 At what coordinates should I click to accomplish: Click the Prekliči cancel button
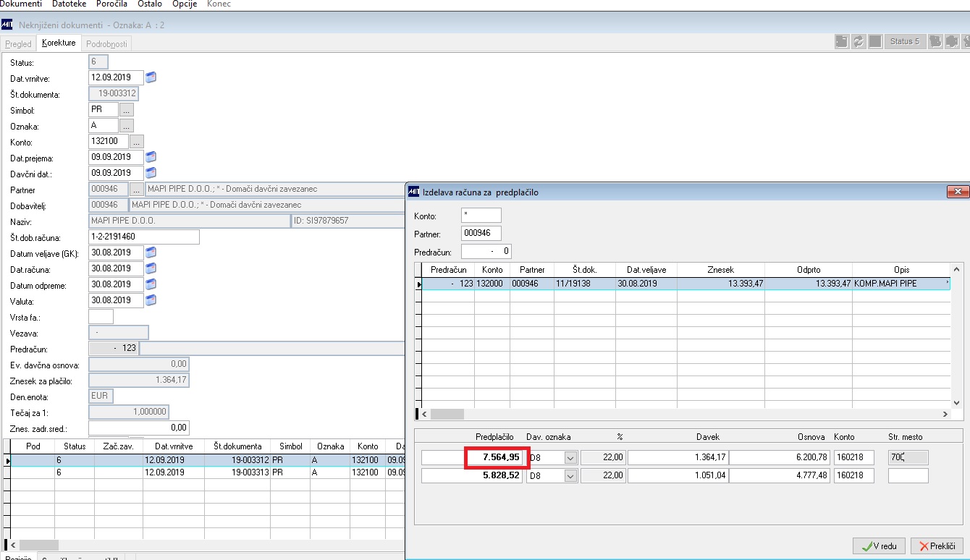937,546
